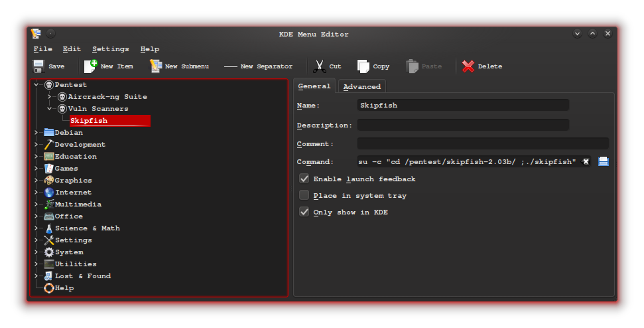Click the New Submenu toolbar icon
The width and height of the screenshot is (644, 328).
pyautogui.click(x=156, y=66)
